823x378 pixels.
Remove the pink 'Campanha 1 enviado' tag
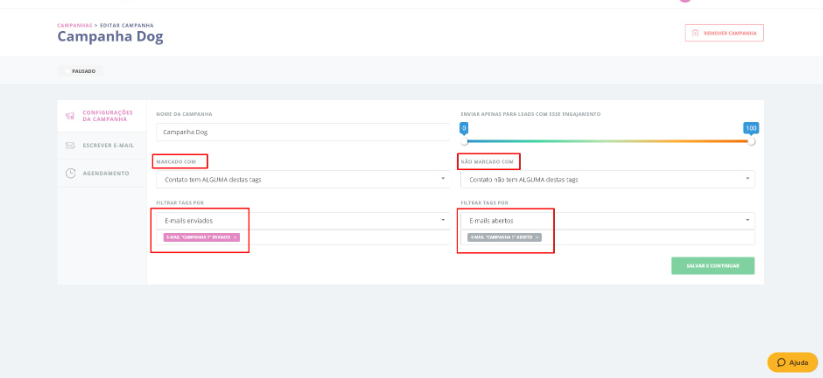235,237
